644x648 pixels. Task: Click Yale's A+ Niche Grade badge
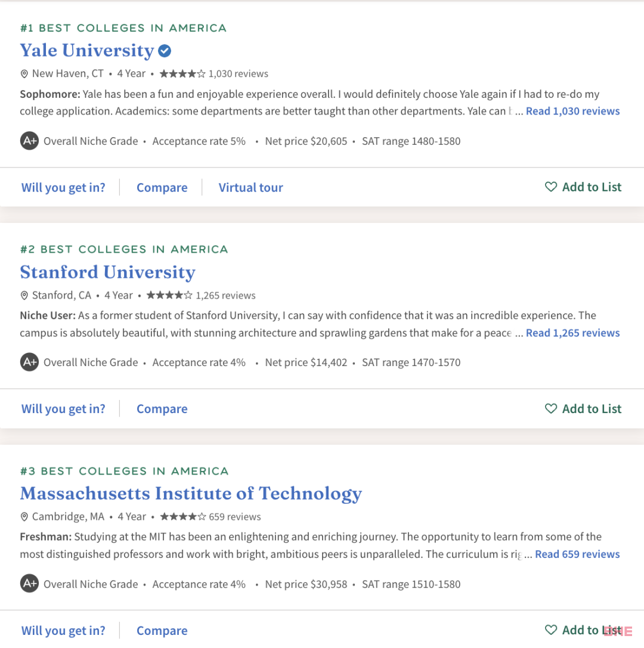click(29, 141)
